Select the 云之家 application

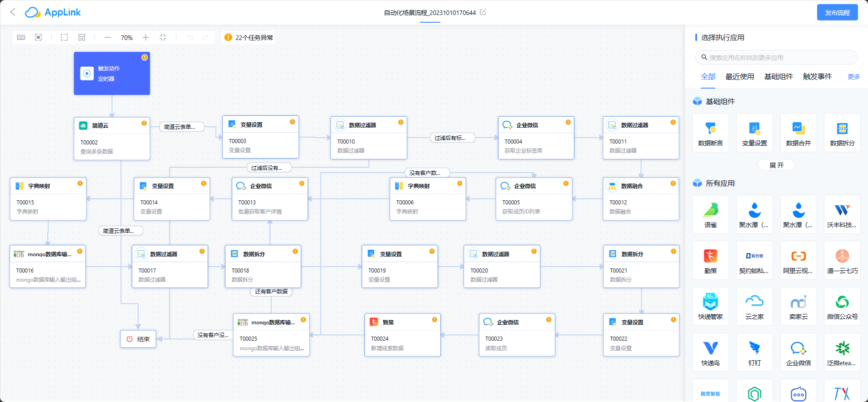click(x=754, y=306)
